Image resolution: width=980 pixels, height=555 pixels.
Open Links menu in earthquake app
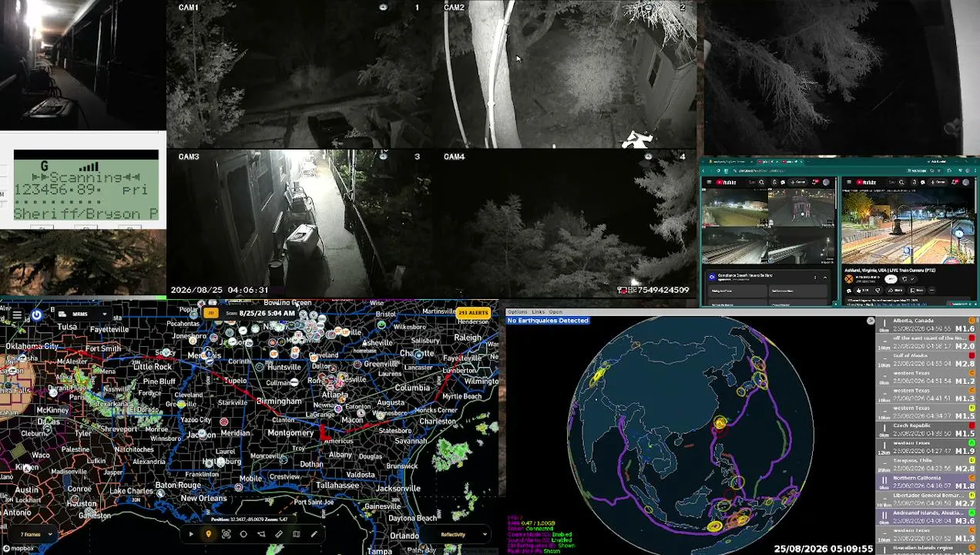point(538,311)
